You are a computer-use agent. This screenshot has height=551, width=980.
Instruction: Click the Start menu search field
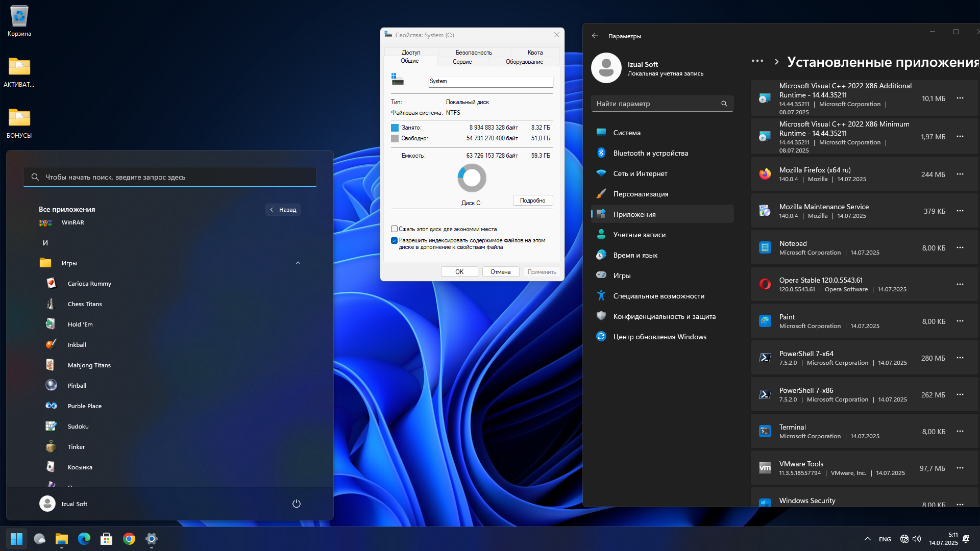[x=170, y=177]
